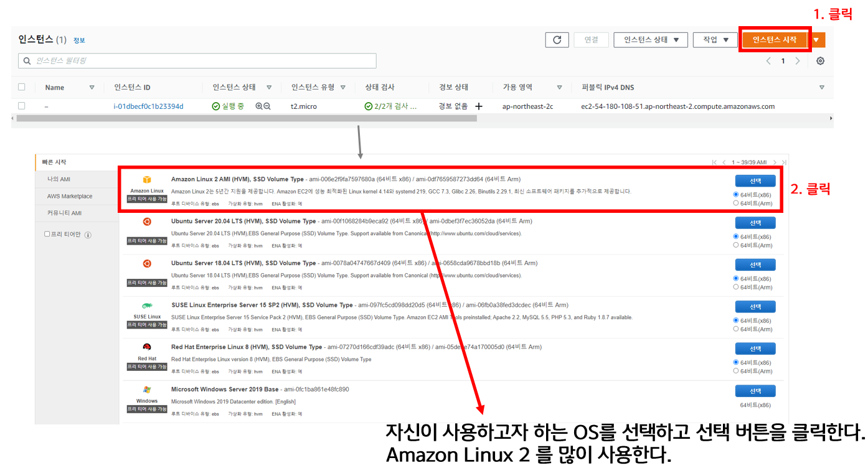Sort by 인스턴스 상태 column arrow
Screen dimensions: 868x473
point(269,88)
